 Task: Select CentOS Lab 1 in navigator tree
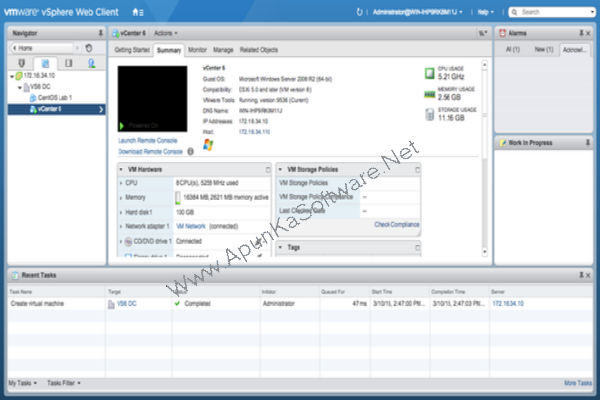pos(55,98)
